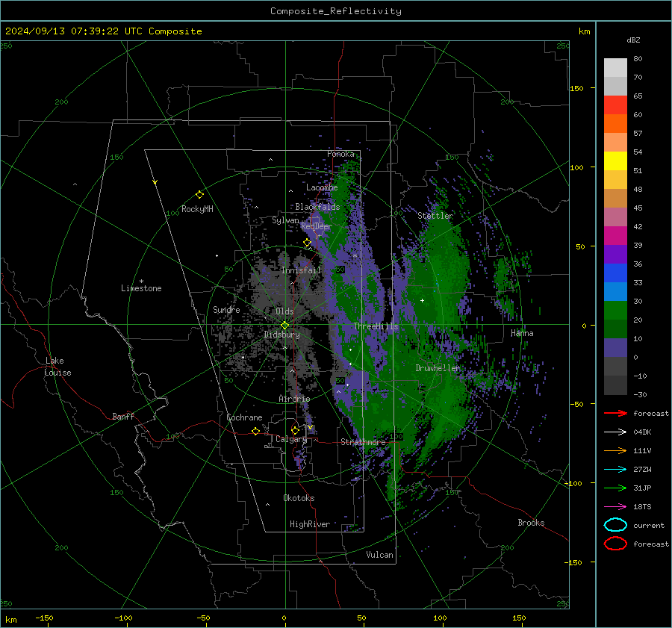This screenshot has height=628, width=672.
Task: Click the Blackfalds city label
Action: tap(317, 207)
